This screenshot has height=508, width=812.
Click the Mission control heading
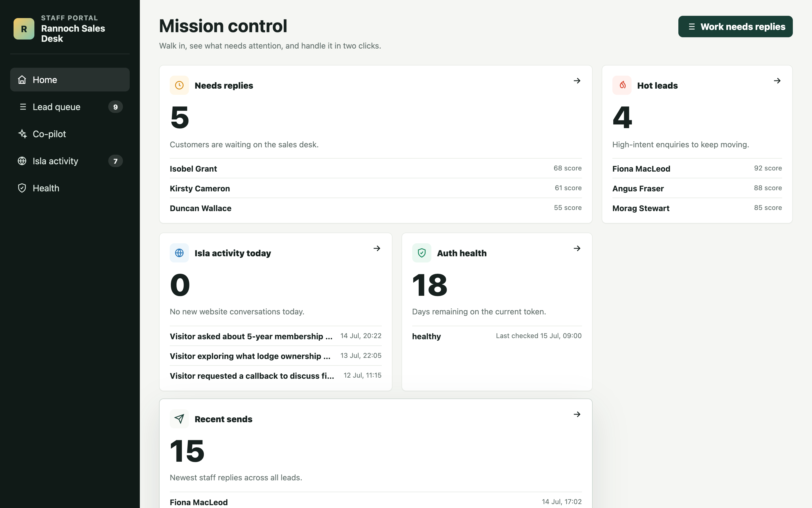coord(223,26)
